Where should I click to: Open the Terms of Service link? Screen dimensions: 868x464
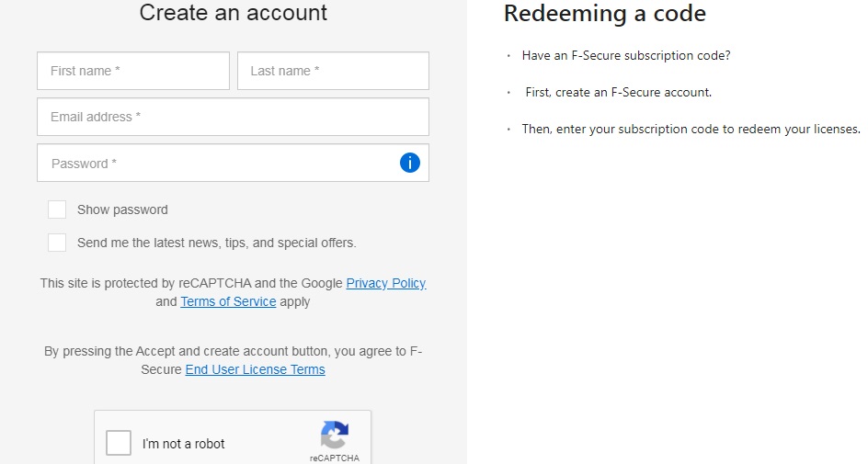tap(228, 301)
